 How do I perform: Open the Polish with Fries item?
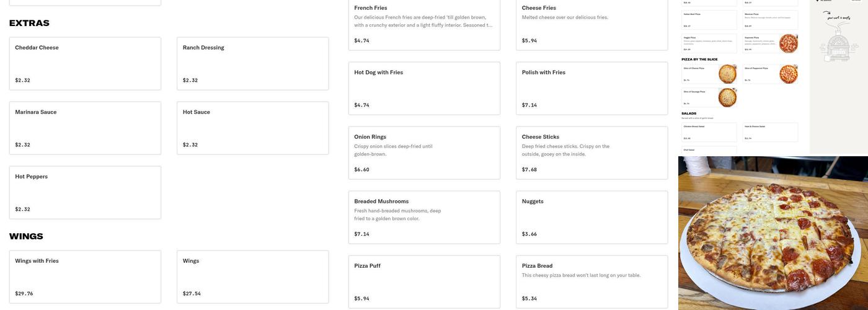click(x=591, y=88)
